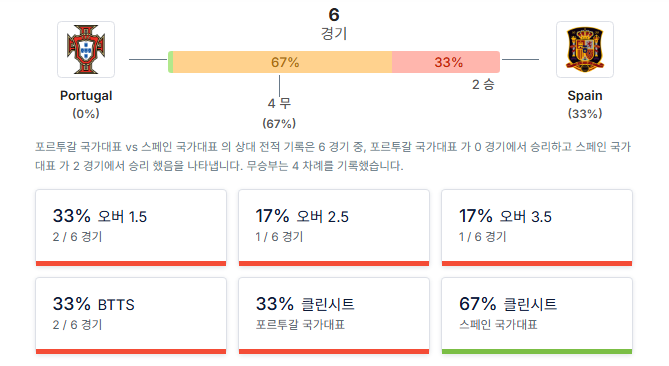Click the orange 67% draw bar segment

coord(282,62)
